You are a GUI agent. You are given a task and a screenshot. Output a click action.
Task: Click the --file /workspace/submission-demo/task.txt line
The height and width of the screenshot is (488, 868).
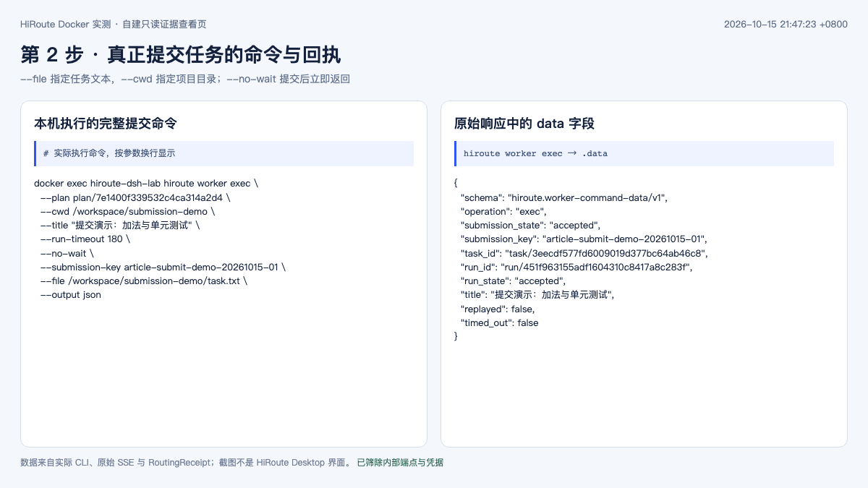(144, 281)
